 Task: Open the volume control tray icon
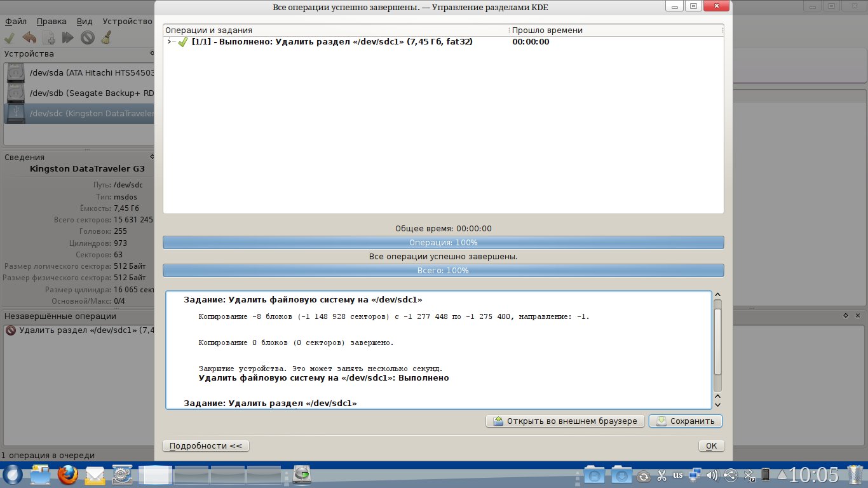(x=712, y=475)
